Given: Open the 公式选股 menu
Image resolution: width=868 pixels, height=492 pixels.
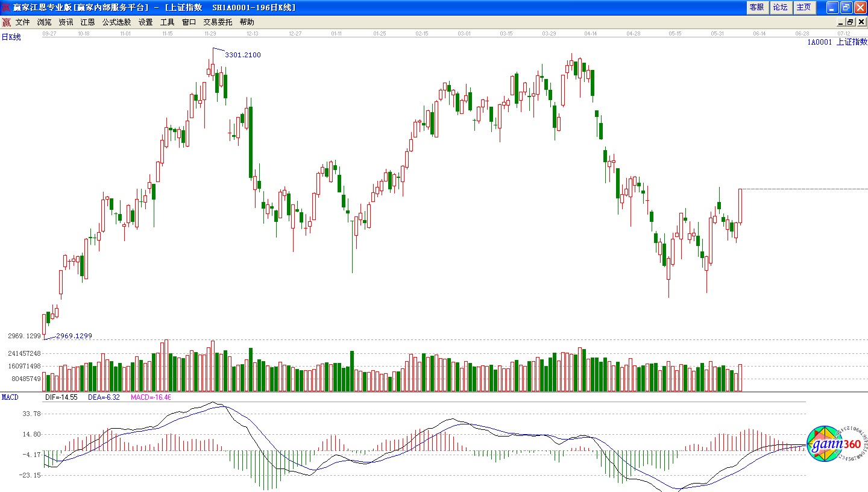Looking at the screenshot, I should coord(116,22).
